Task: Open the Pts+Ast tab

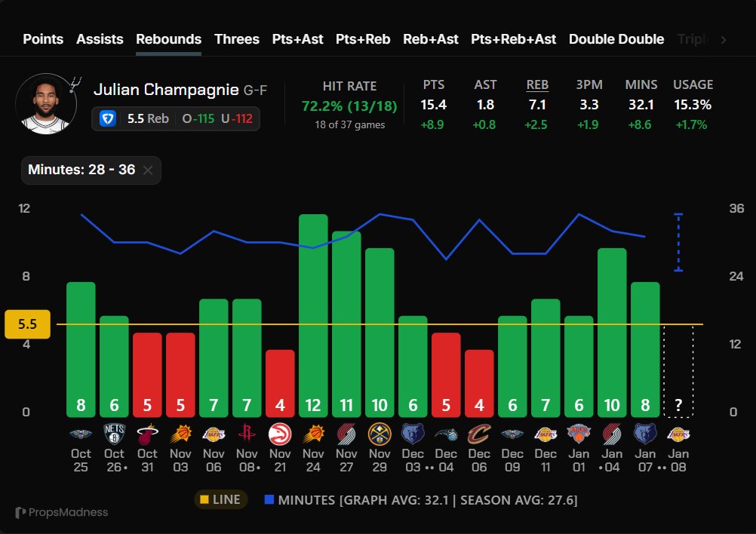Action: coord(297,39)
